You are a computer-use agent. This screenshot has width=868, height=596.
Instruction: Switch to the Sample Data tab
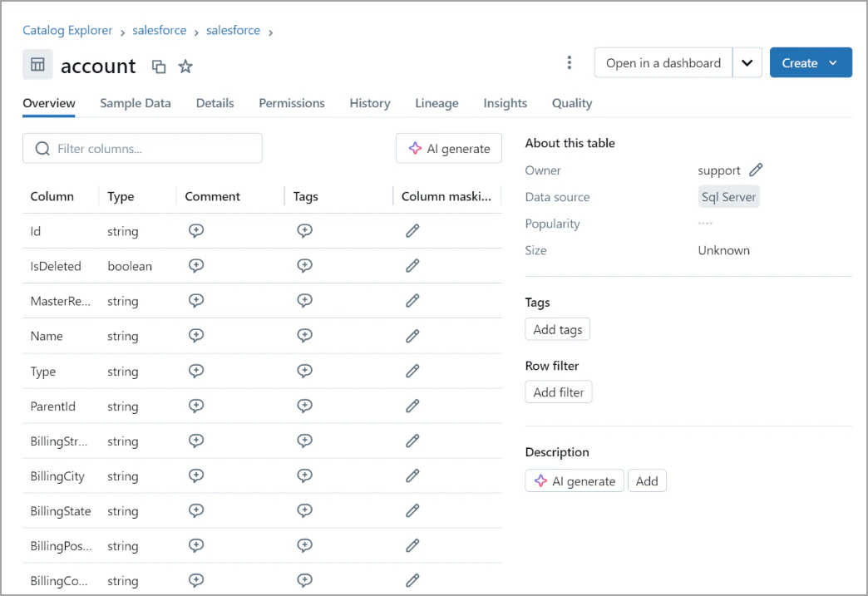click(136, 103)
